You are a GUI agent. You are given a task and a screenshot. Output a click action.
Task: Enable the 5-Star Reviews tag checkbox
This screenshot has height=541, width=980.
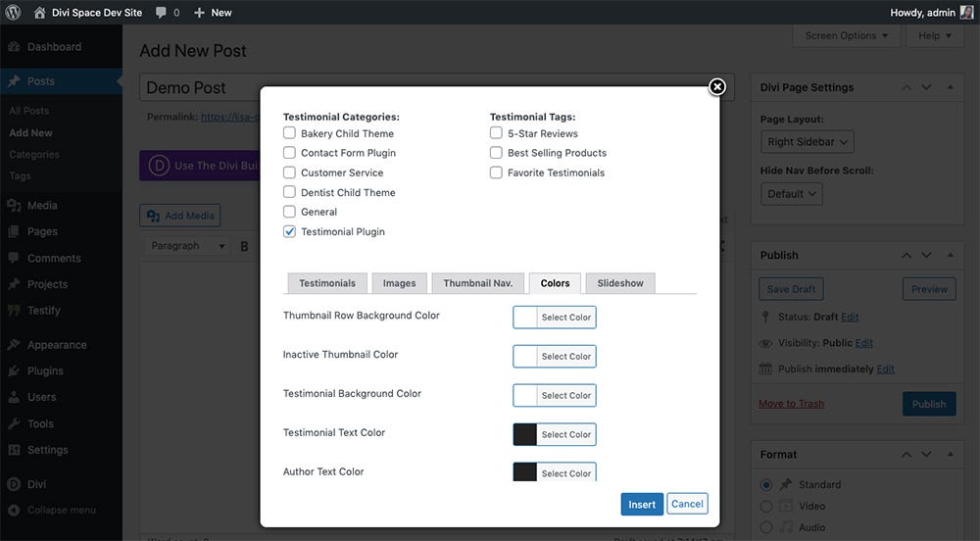coord(496,133)
